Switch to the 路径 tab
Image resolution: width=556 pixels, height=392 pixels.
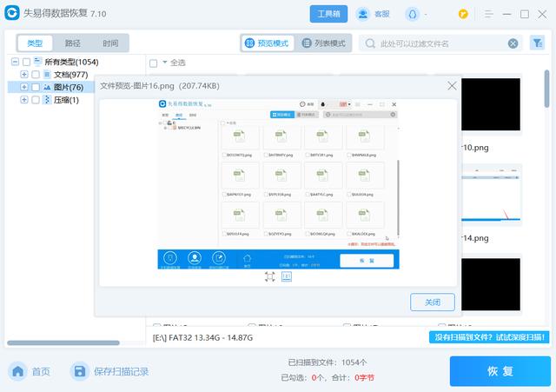click(x=73, y=43)
